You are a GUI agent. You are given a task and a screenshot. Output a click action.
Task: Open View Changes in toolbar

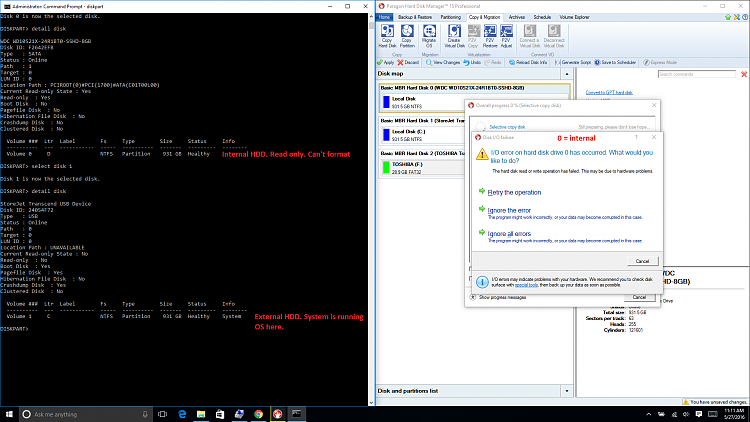click(x=443, y=63)
